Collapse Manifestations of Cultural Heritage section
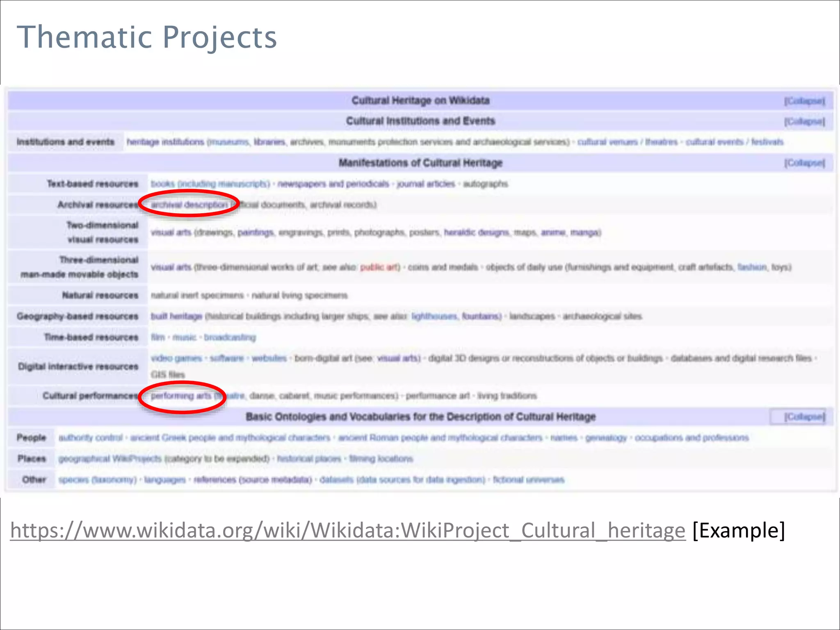Screen dimensions: 840x630 point(805,163)
